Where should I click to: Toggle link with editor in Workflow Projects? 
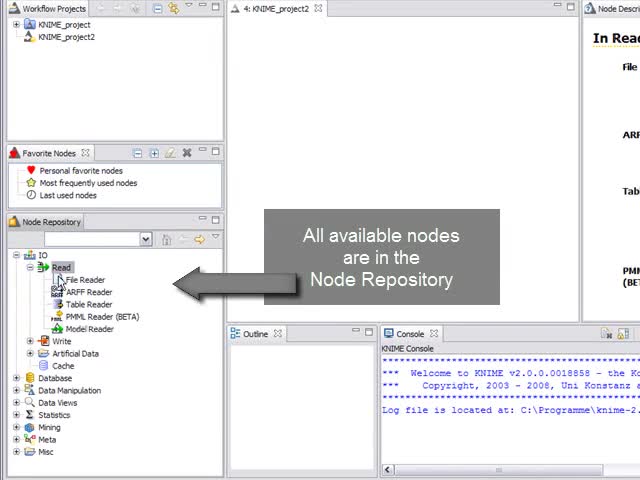click(174, 8)
